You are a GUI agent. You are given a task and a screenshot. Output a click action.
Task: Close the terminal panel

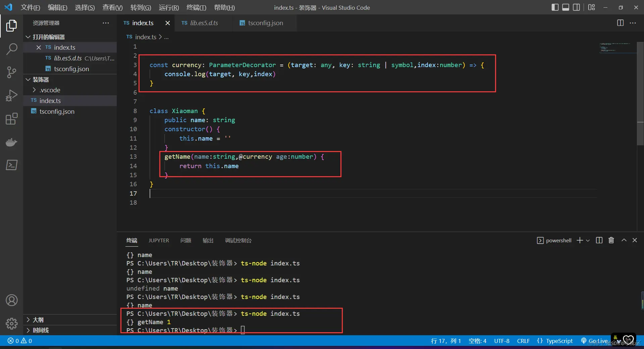pos(635,240)
